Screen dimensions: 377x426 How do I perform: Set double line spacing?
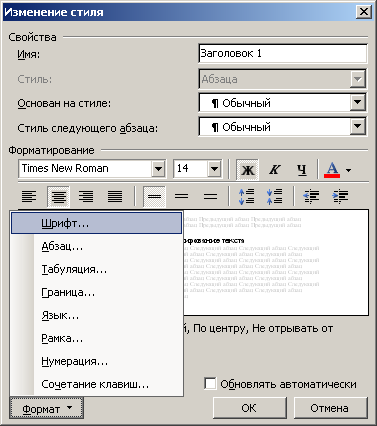point(210,197)
